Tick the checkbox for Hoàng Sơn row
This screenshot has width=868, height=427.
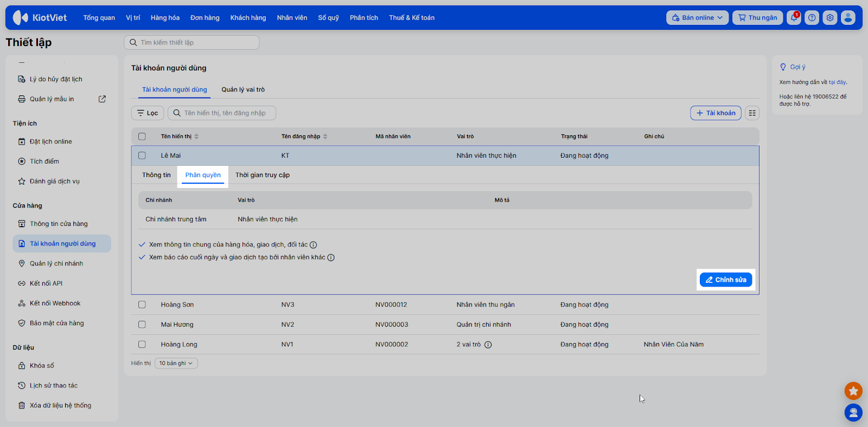pyautogui.click(x=142, y=305)
